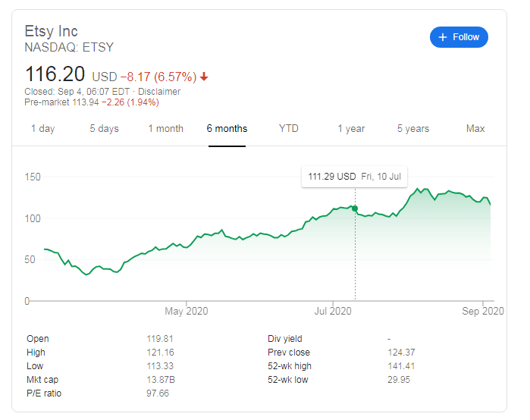Viewport: 530px width, 420px height.
Task: Click the 111.29 USD chart tooltip
Action: [354, 177]
